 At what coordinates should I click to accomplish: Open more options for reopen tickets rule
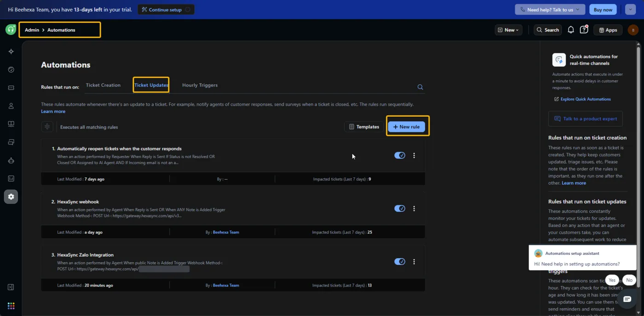point(414,155)
